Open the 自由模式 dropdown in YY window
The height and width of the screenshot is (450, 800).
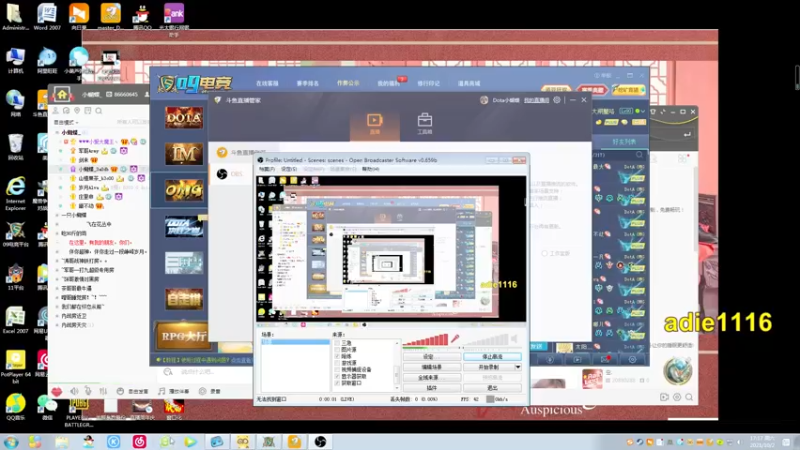point(66,122)
